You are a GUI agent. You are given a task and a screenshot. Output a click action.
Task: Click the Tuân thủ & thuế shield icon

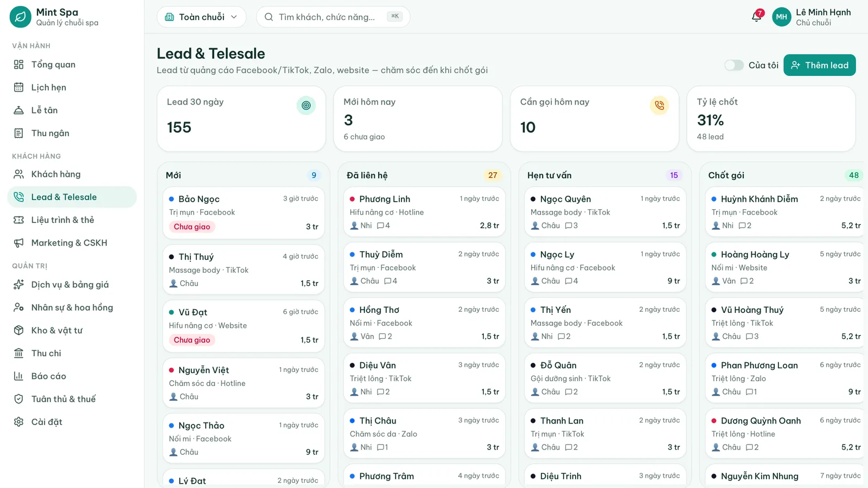point(19,399)
